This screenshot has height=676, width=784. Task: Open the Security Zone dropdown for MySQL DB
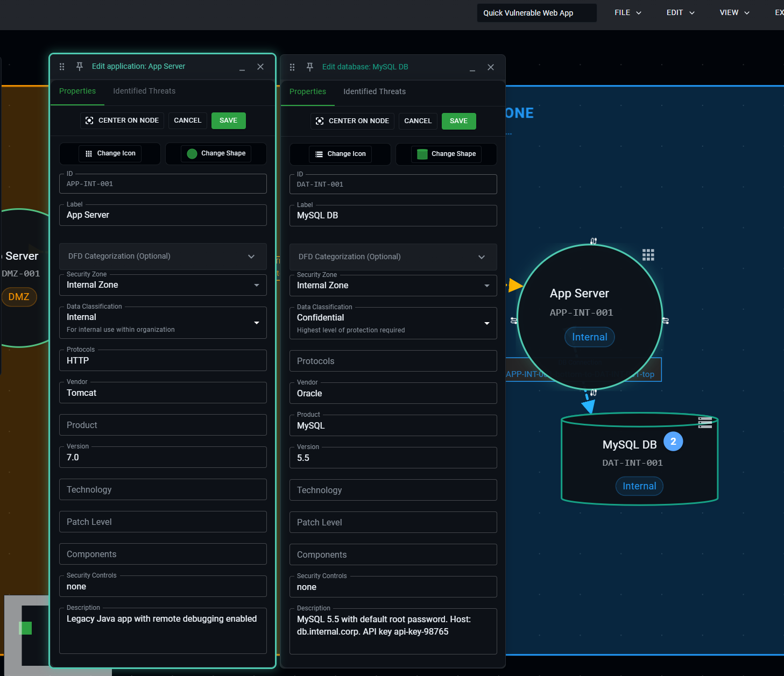487,286
